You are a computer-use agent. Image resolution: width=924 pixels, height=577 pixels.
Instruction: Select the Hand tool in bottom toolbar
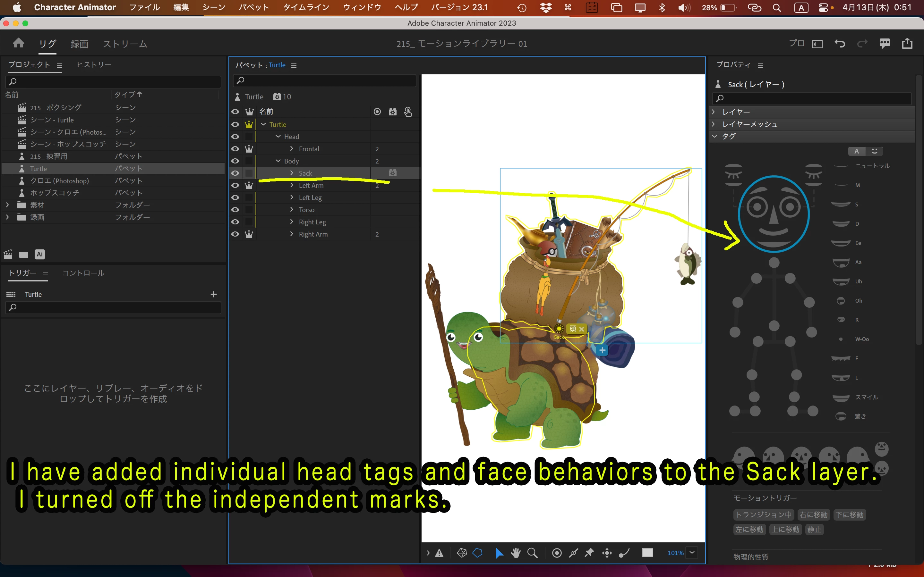pos(516,553)
